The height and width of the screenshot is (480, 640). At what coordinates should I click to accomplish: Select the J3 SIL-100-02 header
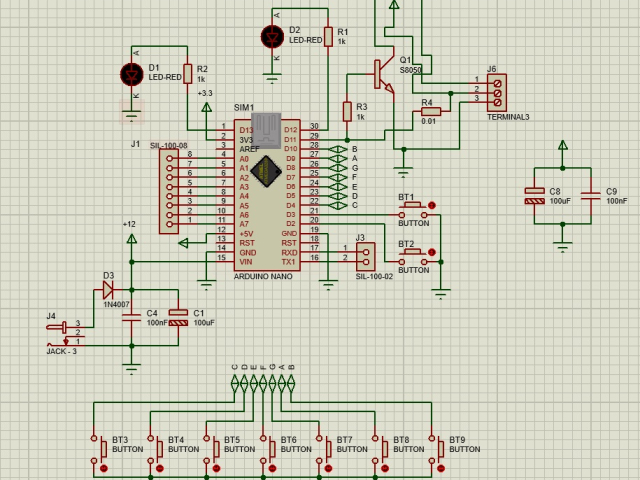[366, 257]
